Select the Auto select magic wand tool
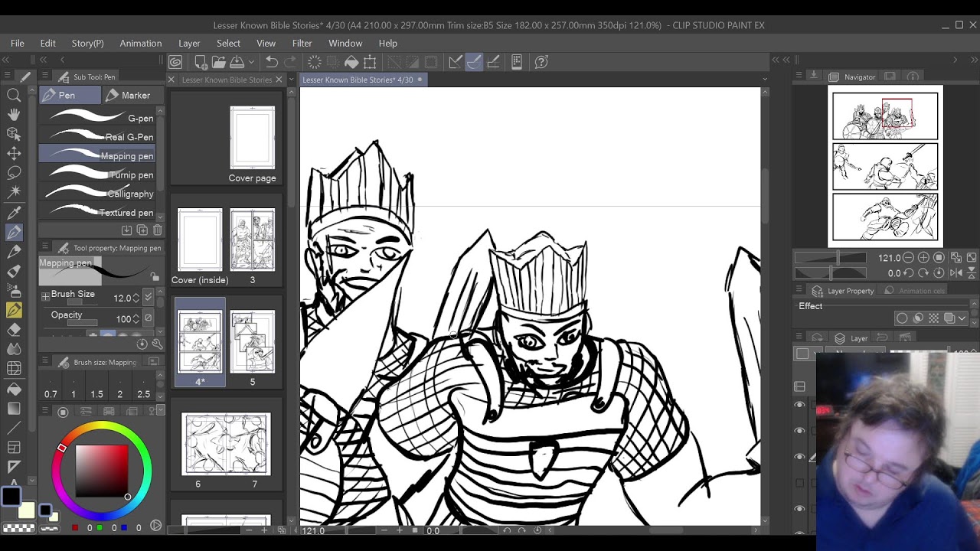The image size is (980, 551). point(14,192)
